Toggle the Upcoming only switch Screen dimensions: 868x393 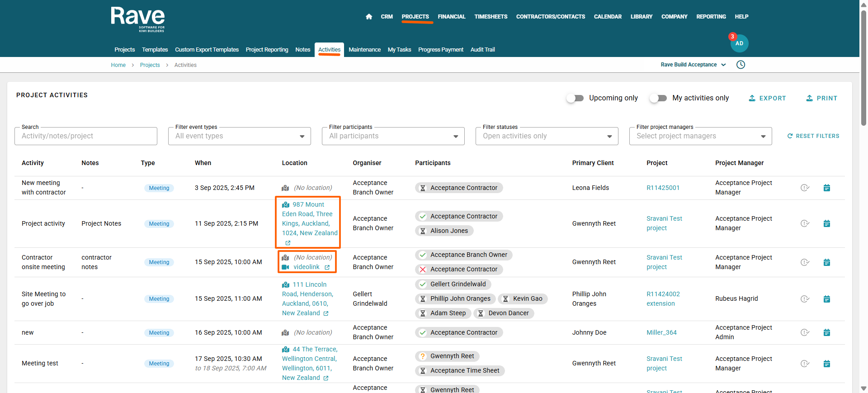tap(575, 98)
